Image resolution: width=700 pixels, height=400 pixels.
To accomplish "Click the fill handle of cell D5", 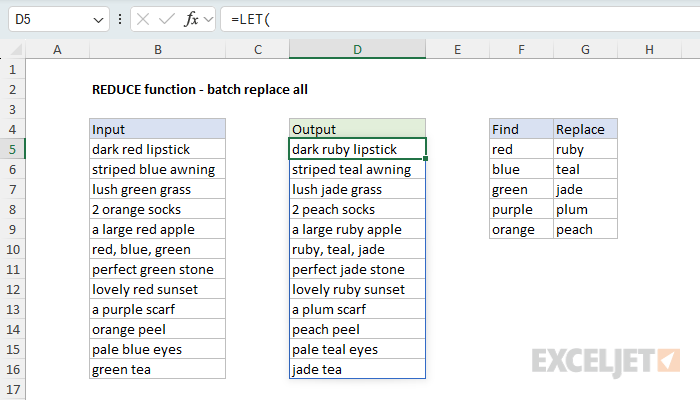I will [426, 158].
